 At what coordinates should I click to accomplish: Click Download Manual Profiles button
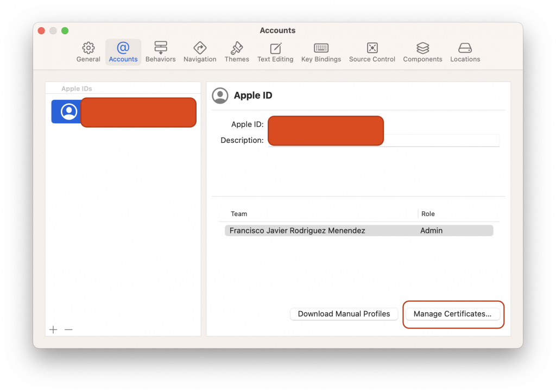pos(344,314)
